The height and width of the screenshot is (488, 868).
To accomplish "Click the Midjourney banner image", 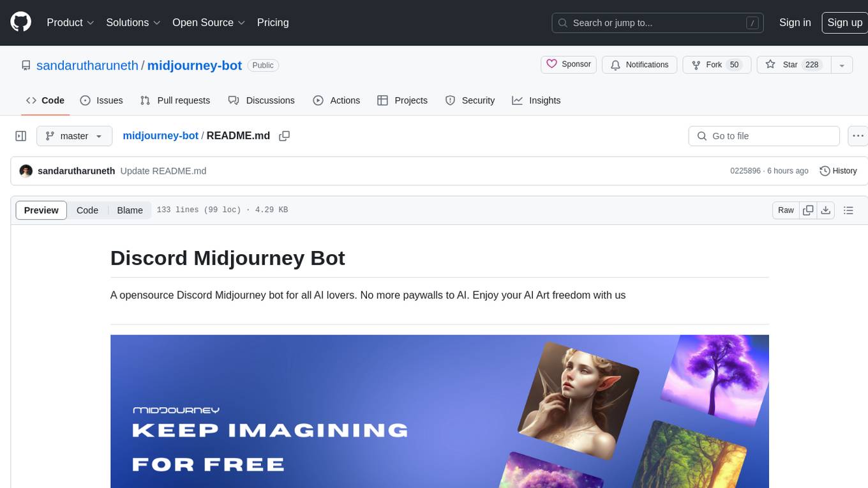I will tap(439, 411).
